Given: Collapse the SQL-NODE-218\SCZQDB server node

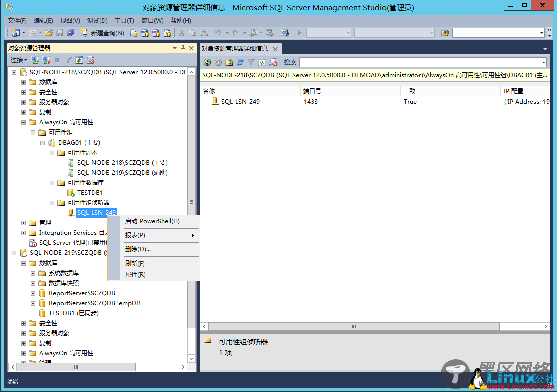Looking at the screenshot, I should point(14,72).
